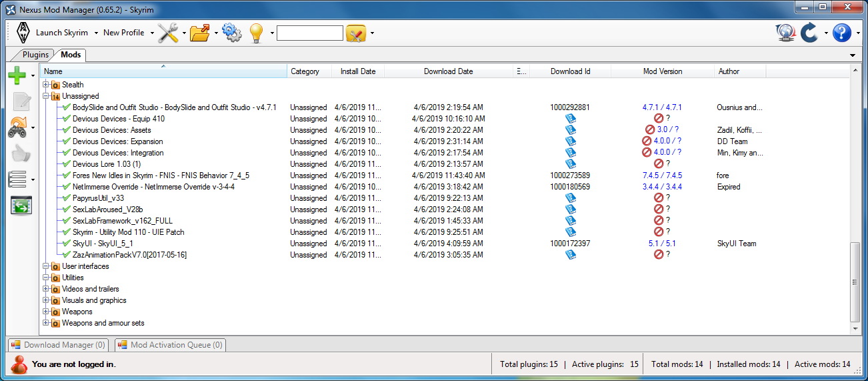Collapse the Unassigned category node
The image size is (868, 381).
tap(46, 96)
